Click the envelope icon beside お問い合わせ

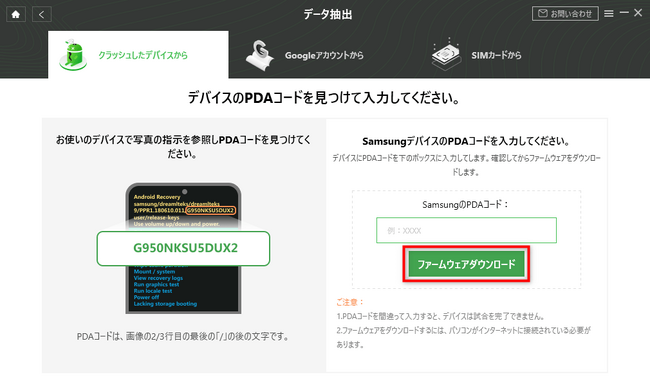[x=542, y=14]
